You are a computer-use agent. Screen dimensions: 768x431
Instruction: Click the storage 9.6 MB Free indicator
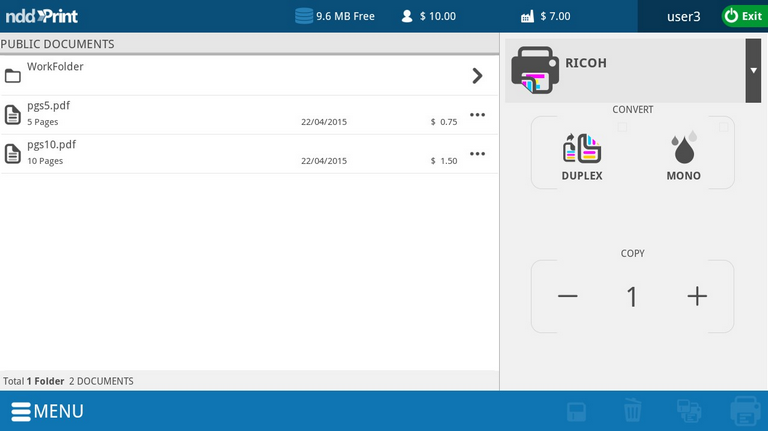(x=334, y=16)
